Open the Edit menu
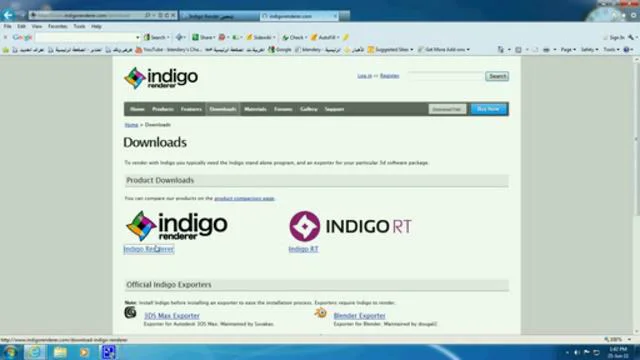This screenshot has height=360, width=640. (21, 26)
